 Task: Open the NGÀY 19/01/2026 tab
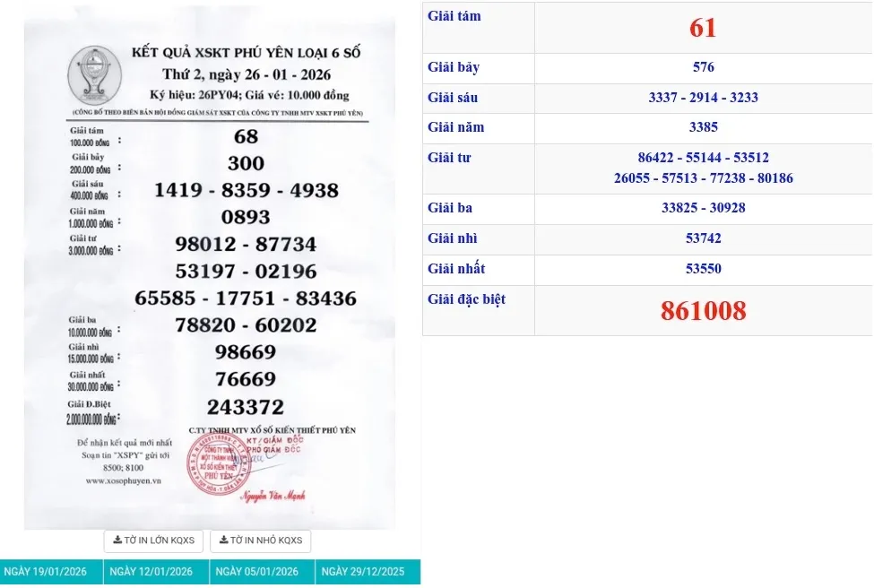51,572
